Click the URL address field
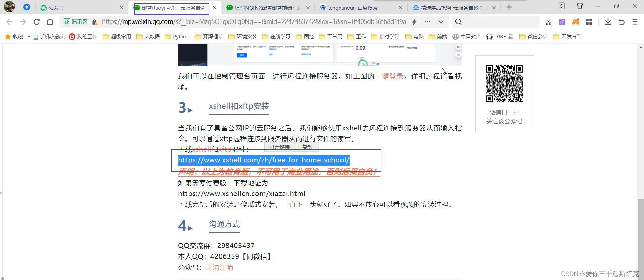This screenshot has height=280, width=644. 254,22
